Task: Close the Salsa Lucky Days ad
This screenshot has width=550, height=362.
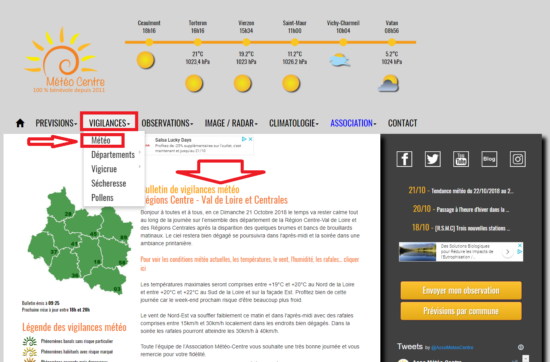Action: point(250,139)
